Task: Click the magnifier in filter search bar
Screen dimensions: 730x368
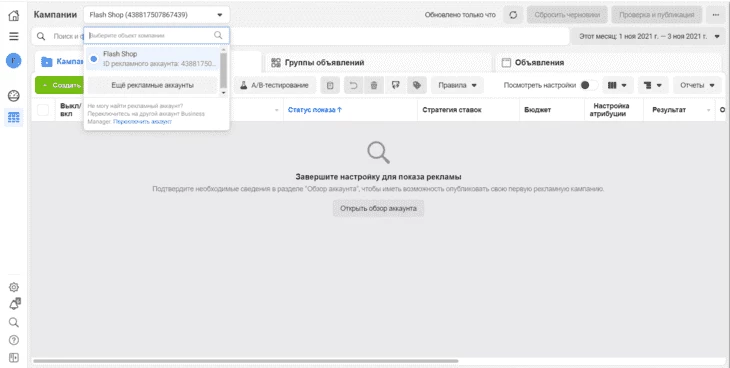Action: click(41, 36)
